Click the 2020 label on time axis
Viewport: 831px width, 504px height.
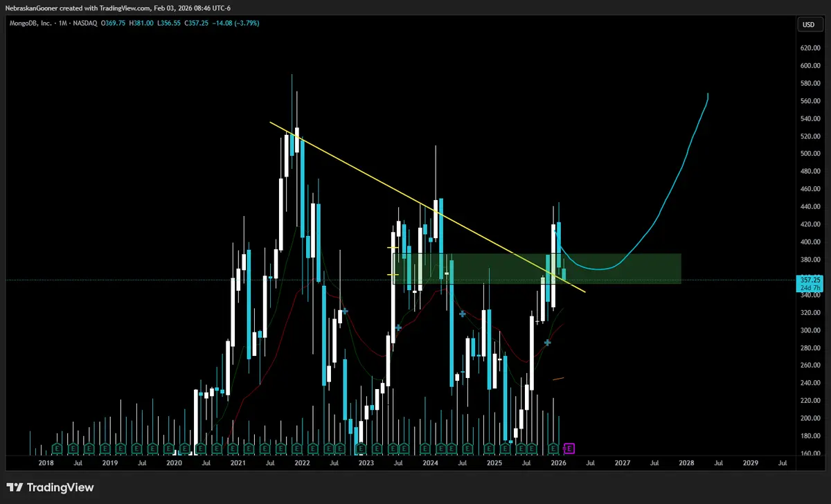tap(174, 462)
